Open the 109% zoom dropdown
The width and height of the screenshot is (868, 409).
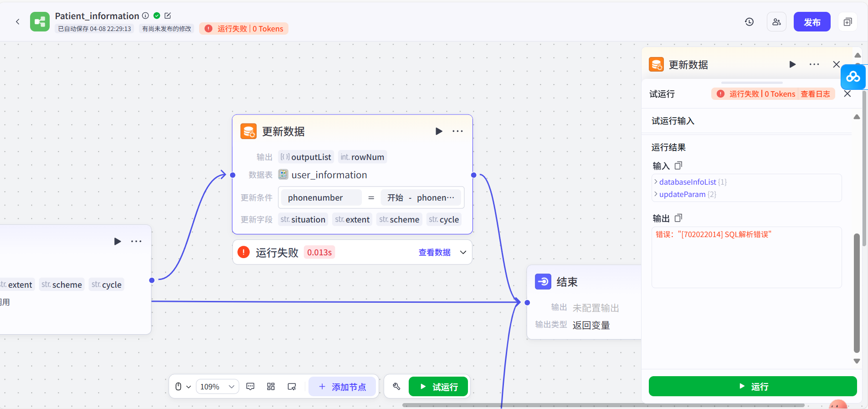point(217,387)
